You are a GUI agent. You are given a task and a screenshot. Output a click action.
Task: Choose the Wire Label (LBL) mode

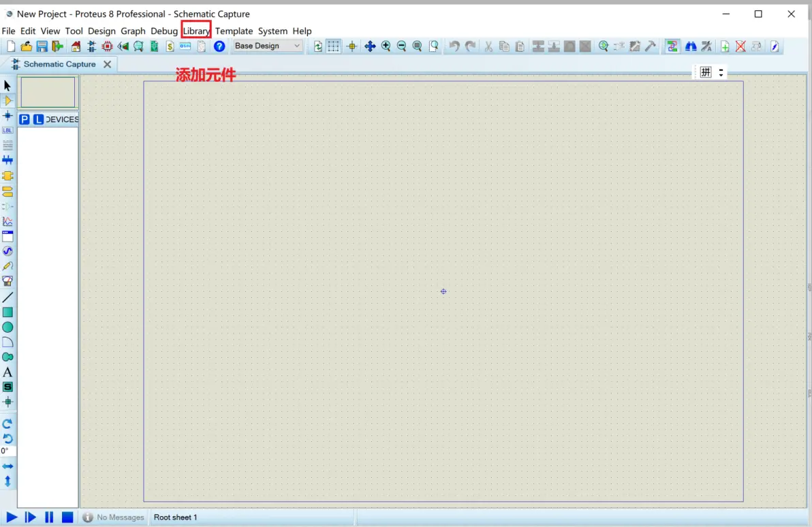pyautogui.click(x=7, y=130)
